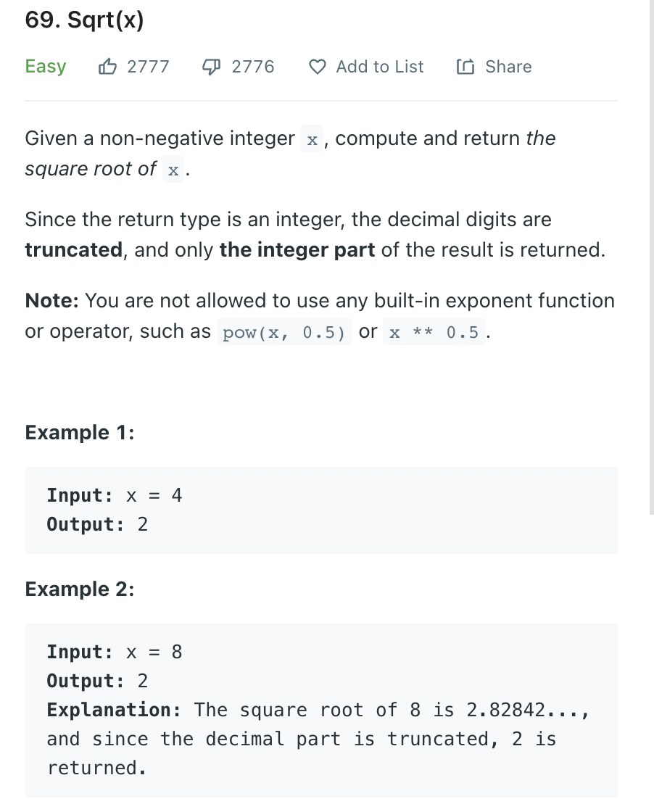Click the pow(x, 0.5) code snippet
The width and height of the screenshot is (654, 812).
(284, 332)
